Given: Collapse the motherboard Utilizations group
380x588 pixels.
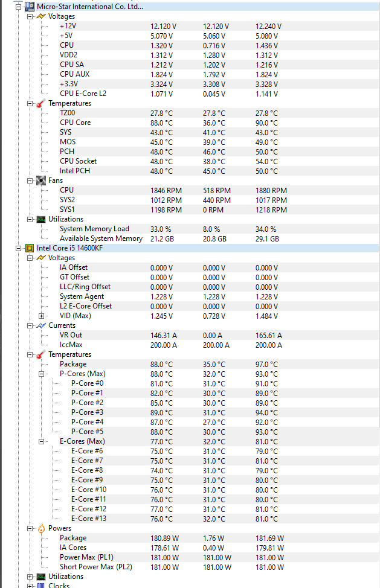Looking at the screenshot, I should coord(30,219).
